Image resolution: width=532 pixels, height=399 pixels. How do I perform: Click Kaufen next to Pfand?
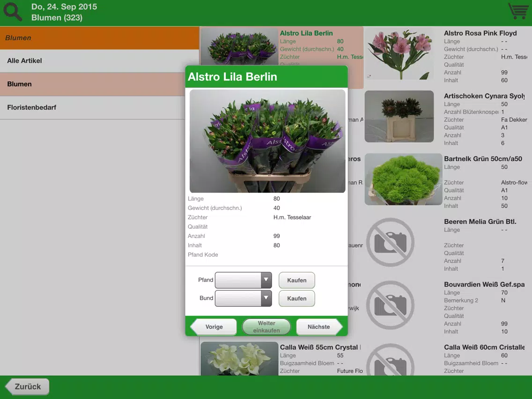point(297,280)
